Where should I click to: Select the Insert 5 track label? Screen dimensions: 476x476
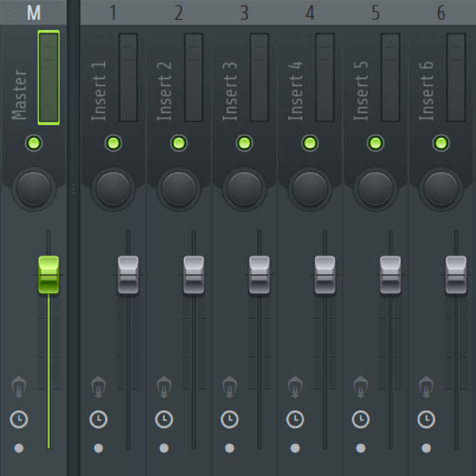(x=361, y=91)
